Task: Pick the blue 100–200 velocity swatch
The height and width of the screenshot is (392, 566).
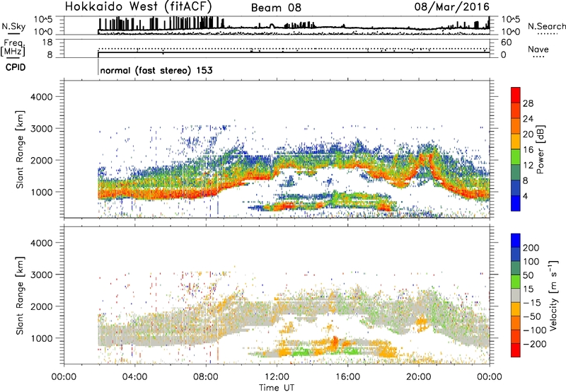Action: point(516,254)
